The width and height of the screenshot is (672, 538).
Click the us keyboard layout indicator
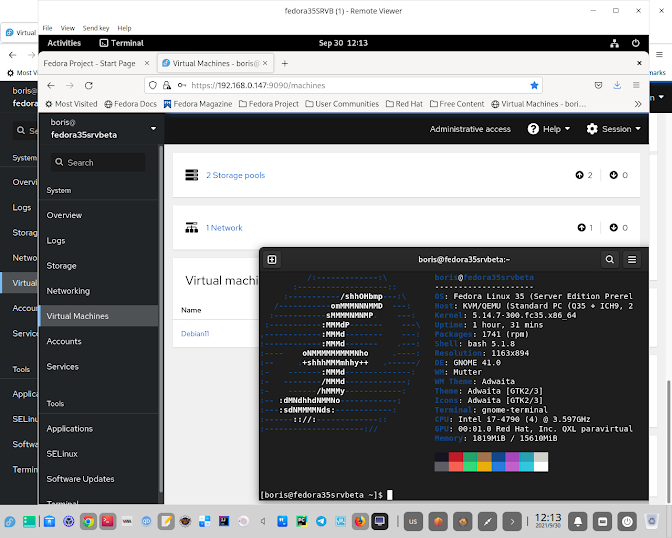413,521
